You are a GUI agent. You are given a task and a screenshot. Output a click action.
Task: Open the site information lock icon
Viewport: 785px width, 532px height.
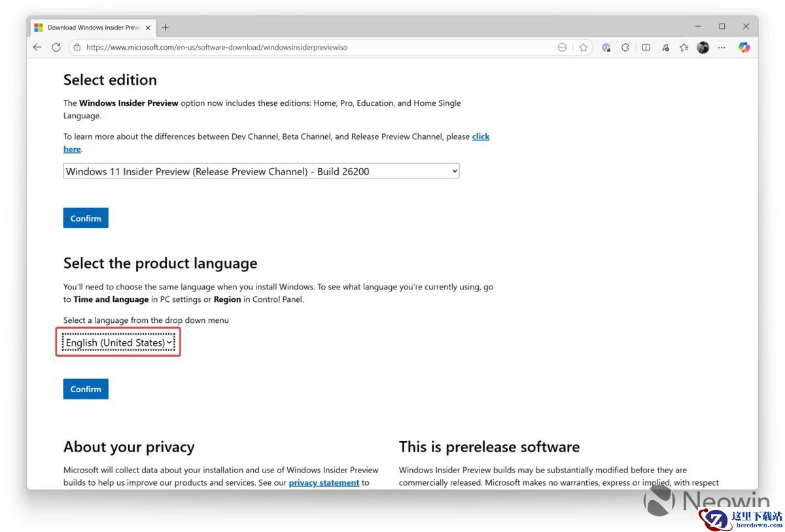(x=77, y=47)
